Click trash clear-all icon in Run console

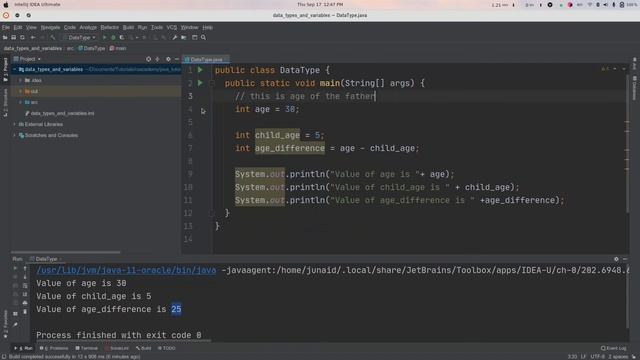pyautogui.click(x=25, y=312)
